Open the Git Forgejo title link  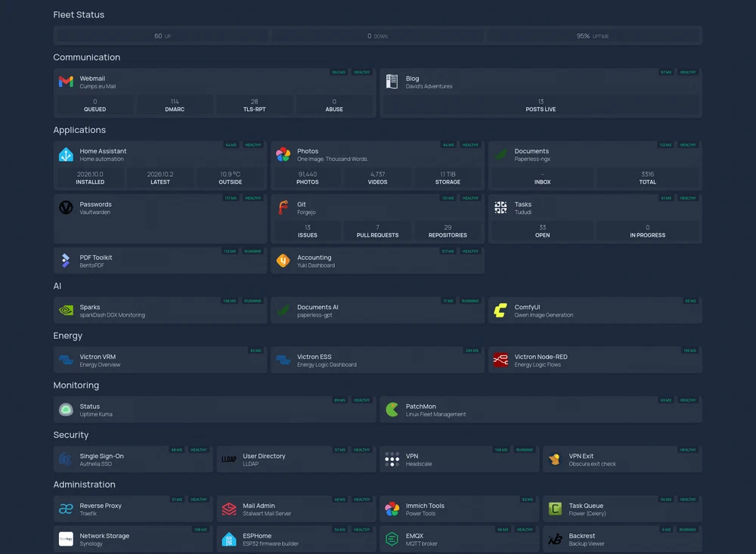coord(302,204)
